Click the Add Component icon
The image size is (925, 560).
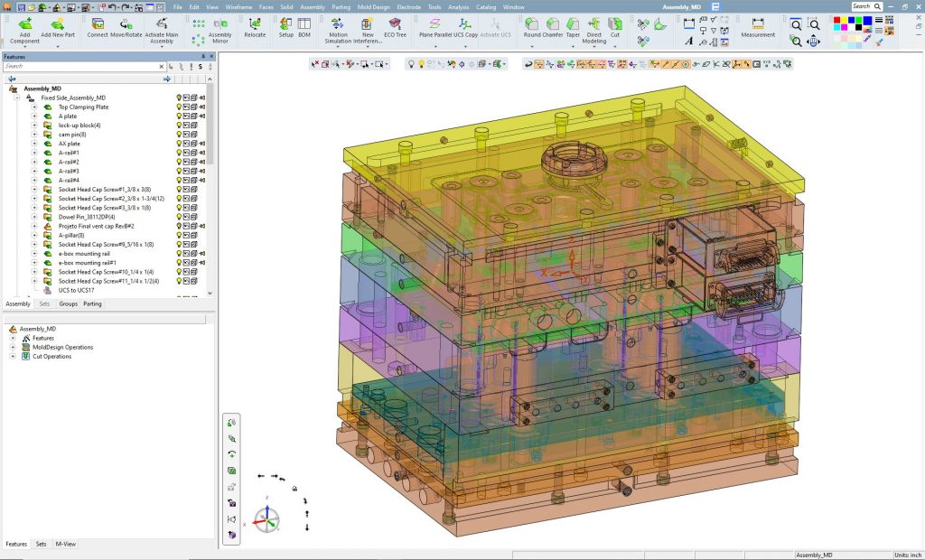[24, 24]
